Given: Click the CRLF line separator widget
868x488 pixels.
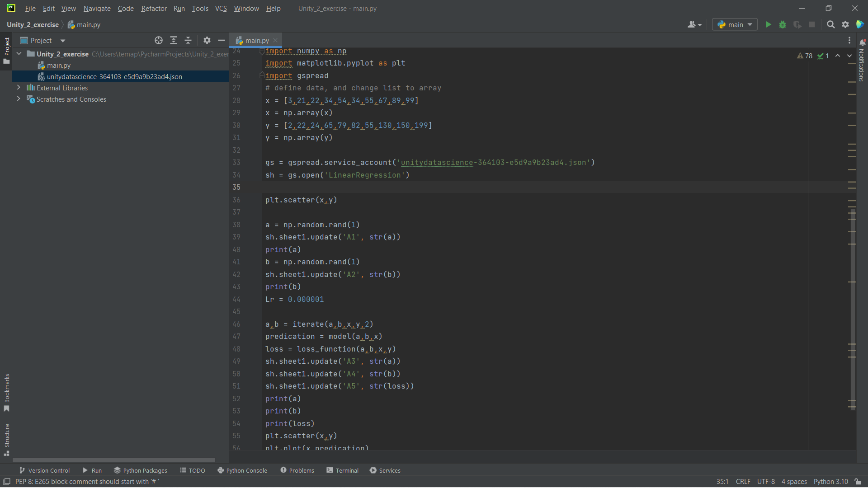Looking at the screenshot, I should 743,482.
